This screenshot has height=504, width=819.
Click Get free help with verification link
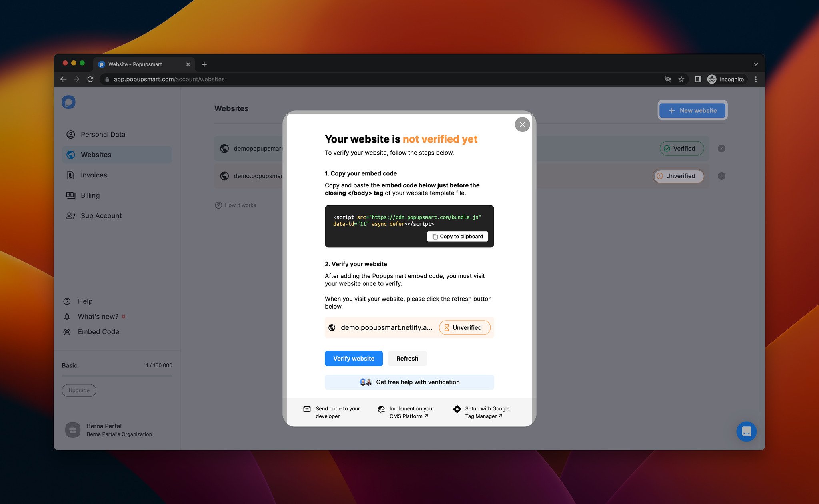point(409,381)
